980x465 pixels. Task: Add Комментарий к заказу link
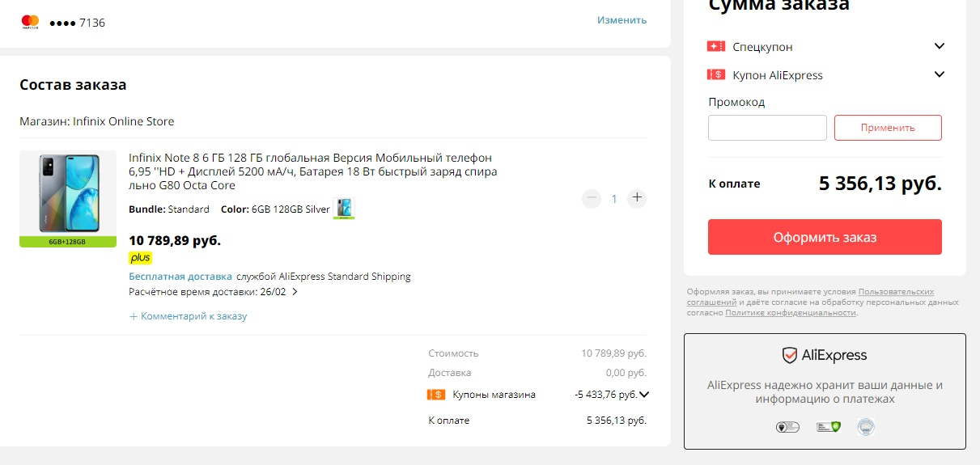pyautogui.click(x=189, y=316)
